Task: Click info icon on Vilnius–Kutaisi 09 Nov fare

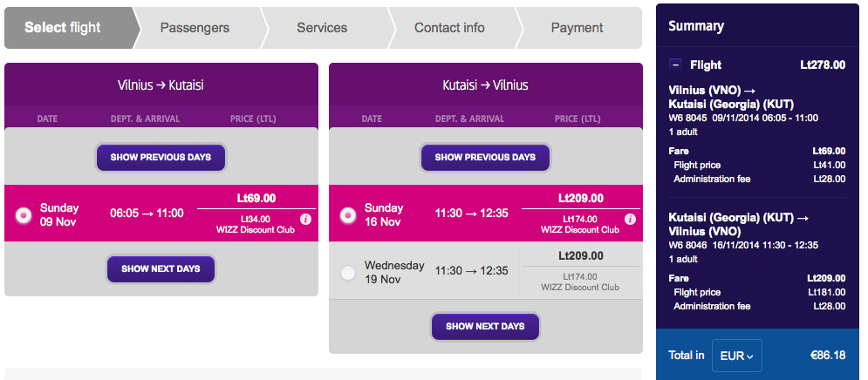Action: pos(305,220)
